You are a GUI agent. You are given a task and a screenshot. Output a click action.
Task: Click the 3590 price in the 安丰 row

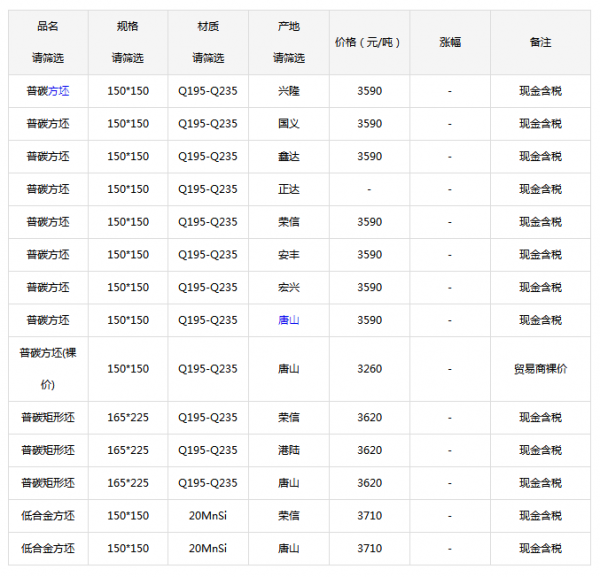click(370, 254)
